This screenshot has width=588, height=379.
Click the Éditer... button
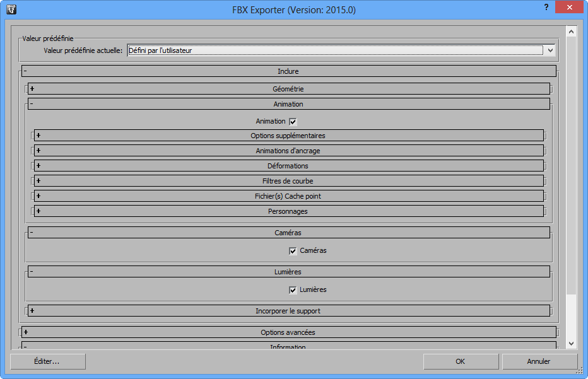(47, 361)
